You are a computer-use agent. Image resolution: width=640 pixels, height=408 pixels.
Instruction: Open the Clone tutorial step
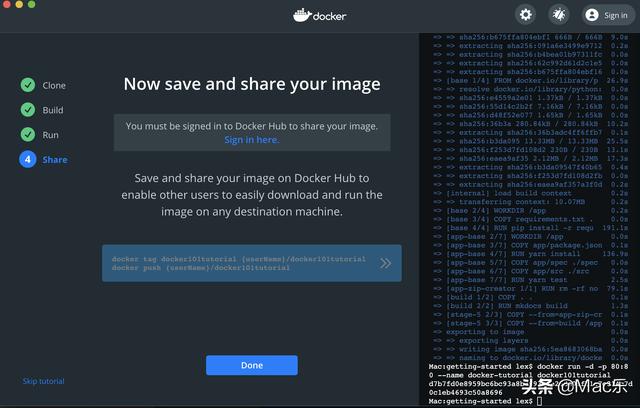tap(54, 85)
